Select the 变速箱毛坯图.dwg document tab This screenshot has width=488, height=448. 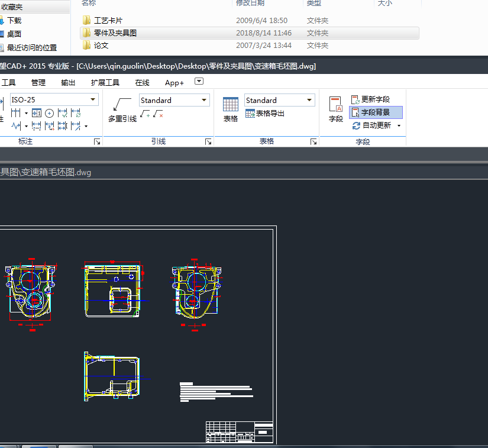46,172
